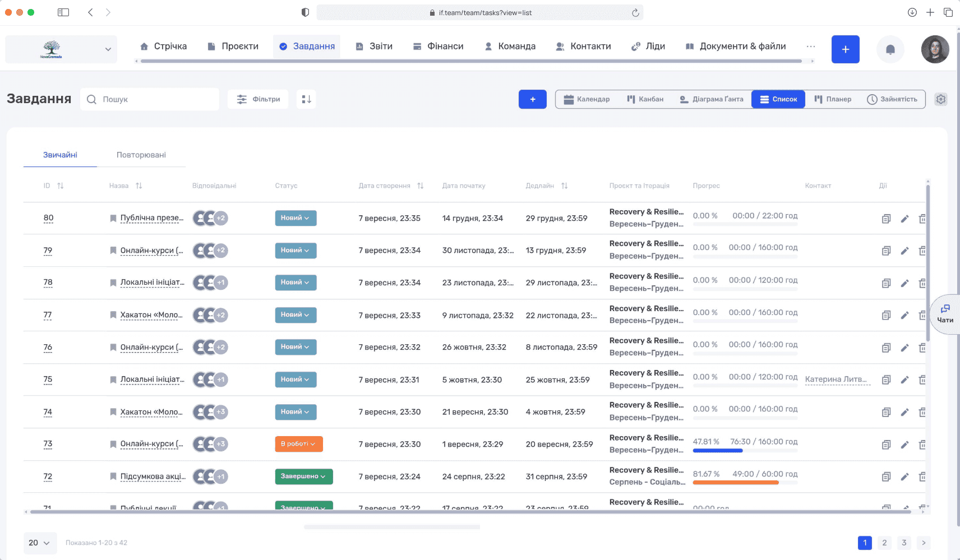Image resolution: width=960 pixels, height=560 pixels.
Task: Focus the Пошук search field
Action: click(150, 99)
